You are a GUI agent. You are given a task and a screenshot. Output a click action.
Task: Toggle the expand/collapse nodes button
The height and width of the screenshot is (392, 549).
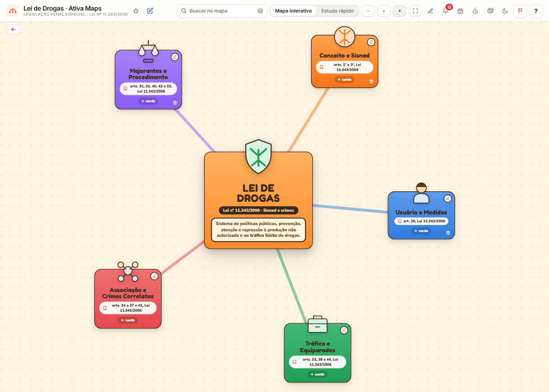point(400,11)
